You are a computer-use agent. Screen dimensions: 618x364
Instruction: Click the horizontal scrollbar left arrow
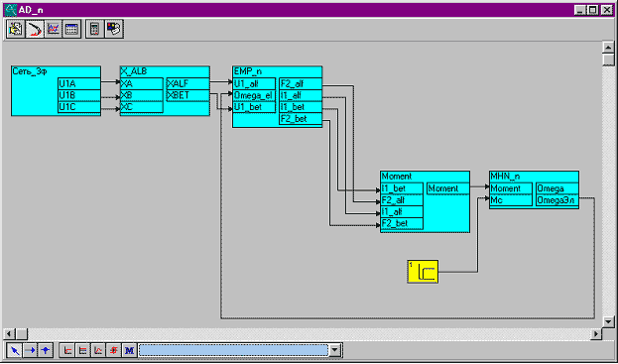(9, 333)
